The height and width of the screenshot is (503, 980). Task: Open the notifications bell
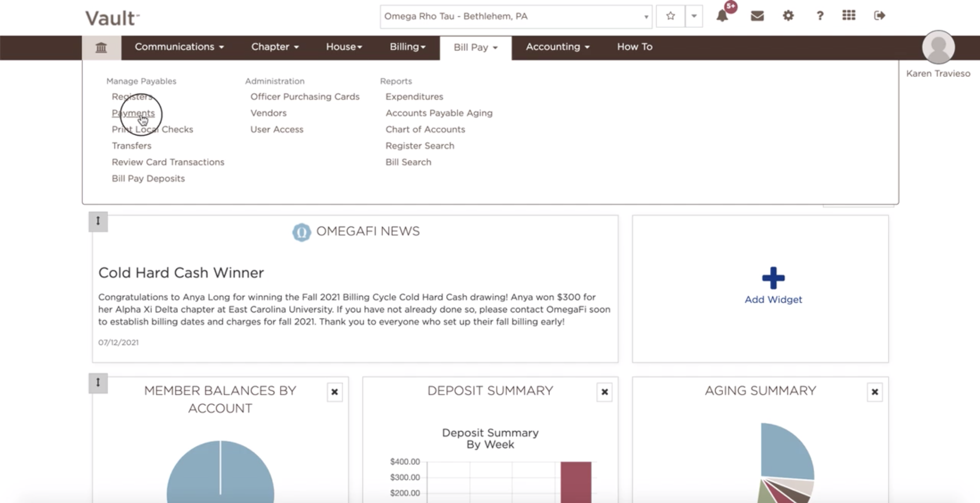pyautogui.click(x=722, y=16)
